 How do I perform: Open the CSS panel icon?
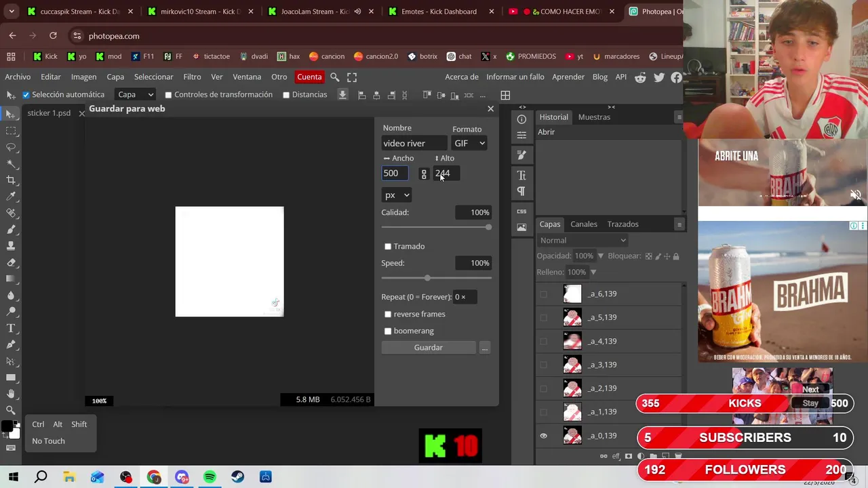(x=521, y=211)
